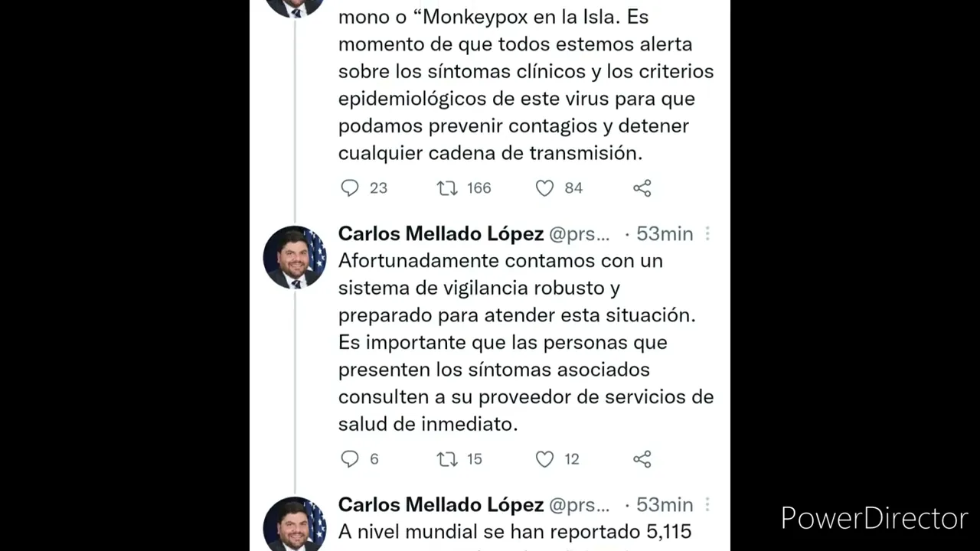The width and height of the screenshot is (980, 551).
Task: Like the tweet showing 12 likes
Action: [x=544, y=459]
